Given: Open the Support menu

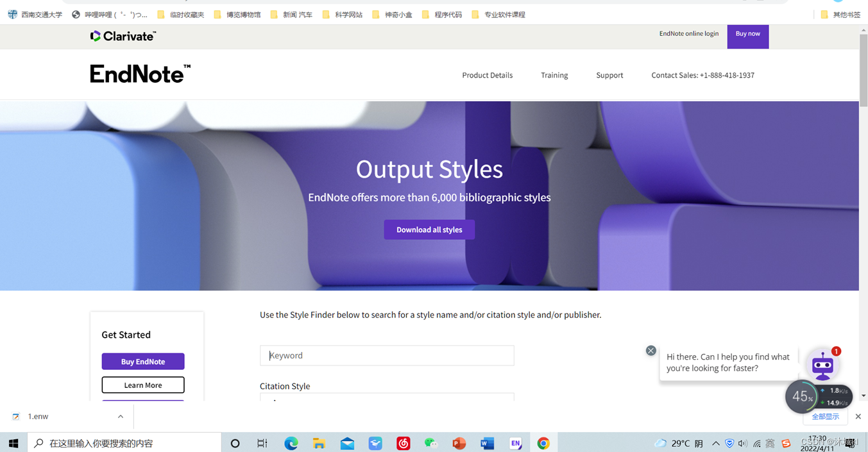Looking at the screenshot, I should [609, 75].
